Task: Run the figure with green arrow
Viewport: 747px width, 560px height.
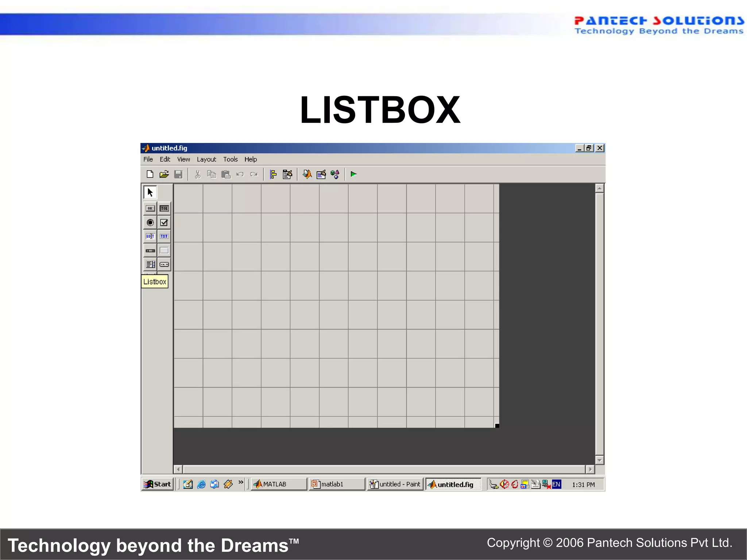Action: (353, 174)
